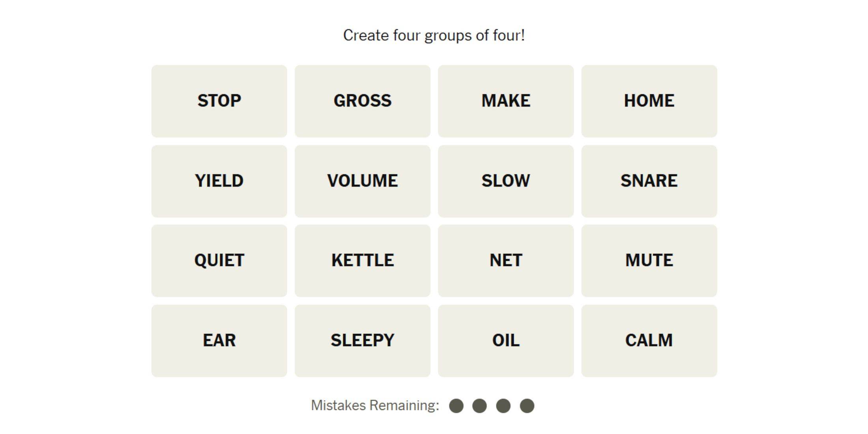The height and width of the screenshot is (434, 868).
Task: Toggle the SLOW tile selection
Action: [x=505, y=180]
